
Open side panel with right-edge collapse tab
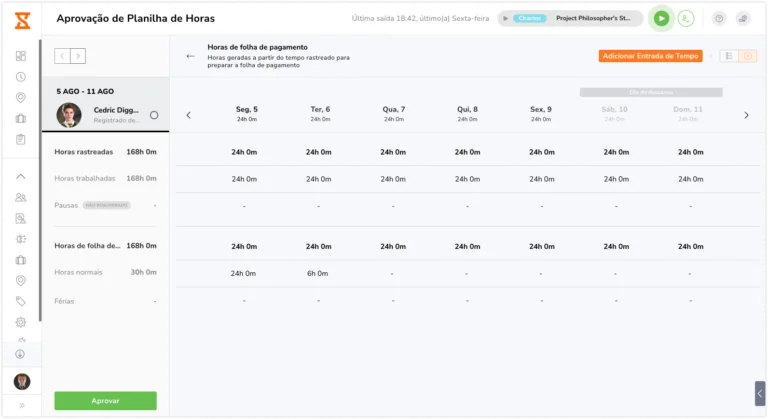coord(760,394)
